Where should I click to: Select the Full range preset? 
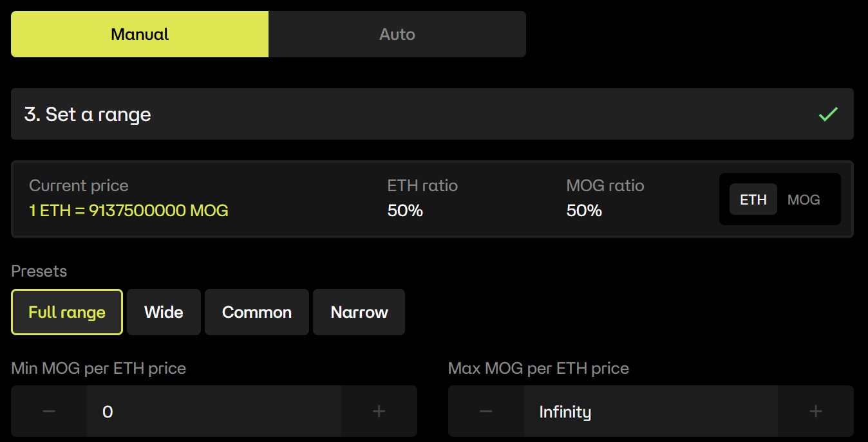point(67,312)
